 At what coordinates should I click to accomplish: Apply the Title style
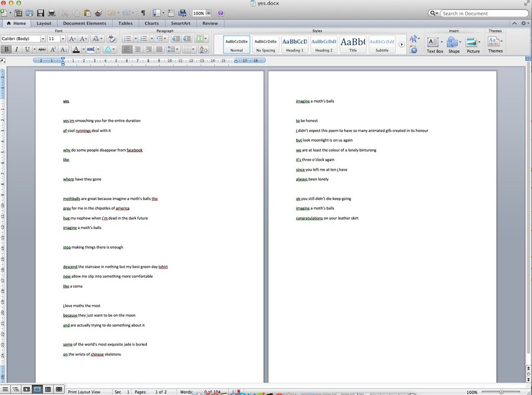coord(353,44)
